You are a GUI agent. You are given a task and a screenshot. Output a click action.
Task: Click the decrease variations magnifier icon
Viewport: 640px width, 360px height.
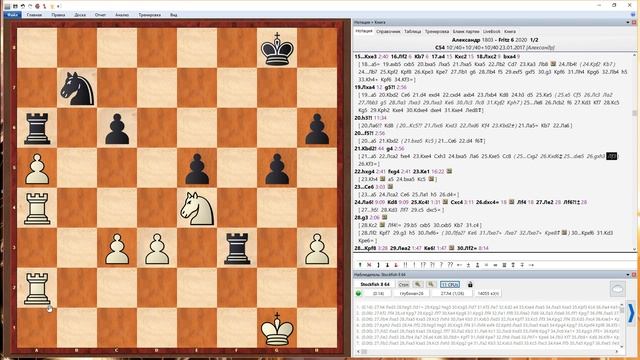point(418,284)
